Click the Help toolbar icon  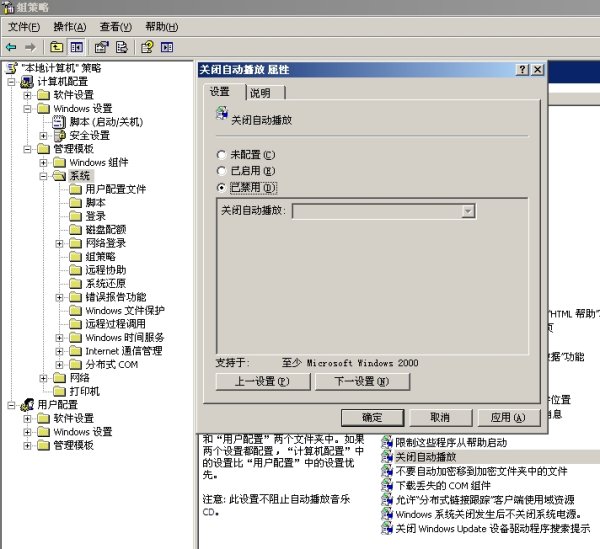(147, 46)
